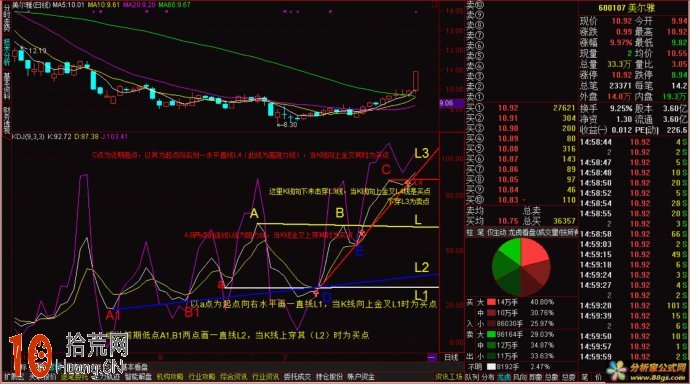Select the 队列 tab under the pie chart
This screenshot has height=384, width=690.
coord(472,377)
